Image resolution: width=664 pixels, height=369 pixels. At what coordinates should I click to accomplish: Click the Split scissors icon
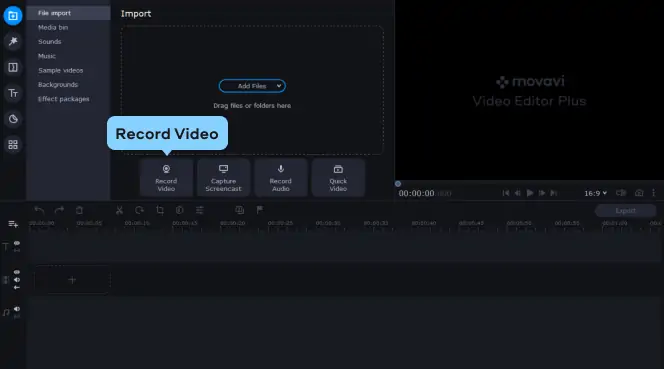coord(119,210)
